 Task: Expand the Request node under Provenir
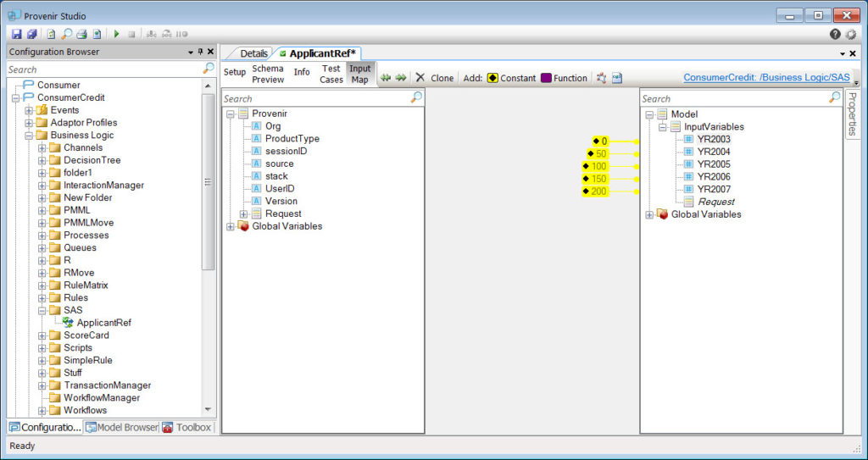(x=243, y=213)
